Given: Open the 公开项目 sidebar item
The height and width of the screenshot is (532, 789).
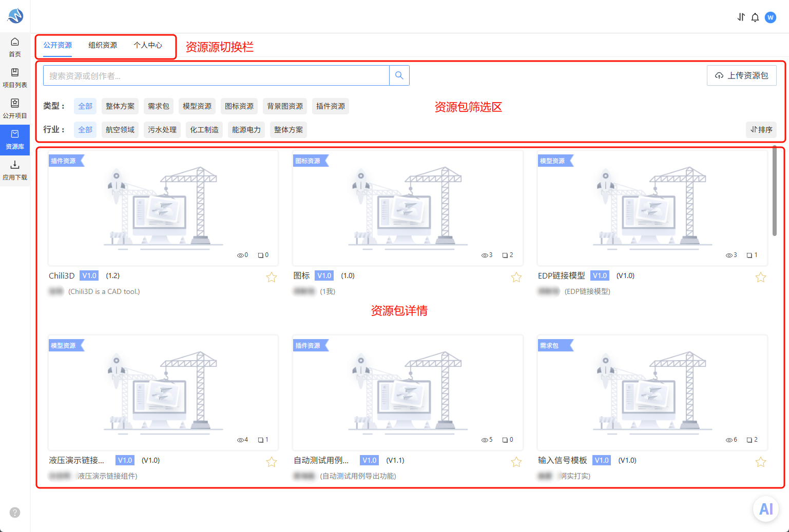Looking at the screenshot, I should (x=15, y=109).
